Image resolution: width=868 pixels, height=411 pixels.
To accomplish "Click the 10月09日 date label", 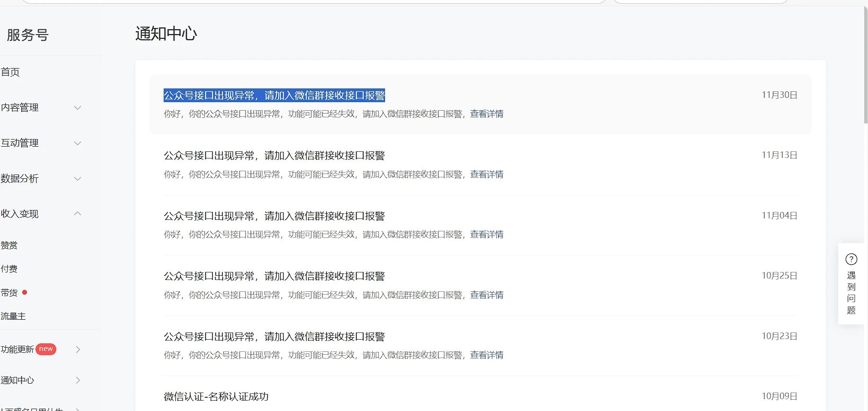I will tap(780, 396).
